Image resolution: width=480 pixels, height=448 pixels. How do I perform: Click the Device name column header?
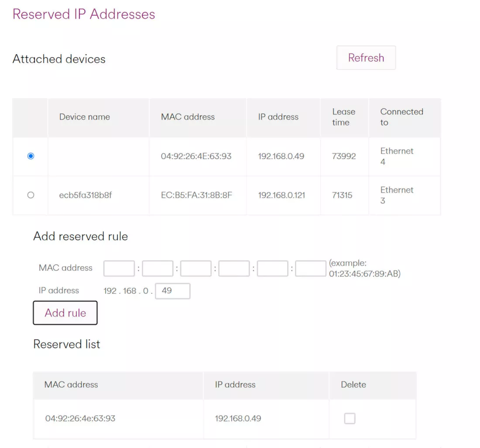(85, 117)
